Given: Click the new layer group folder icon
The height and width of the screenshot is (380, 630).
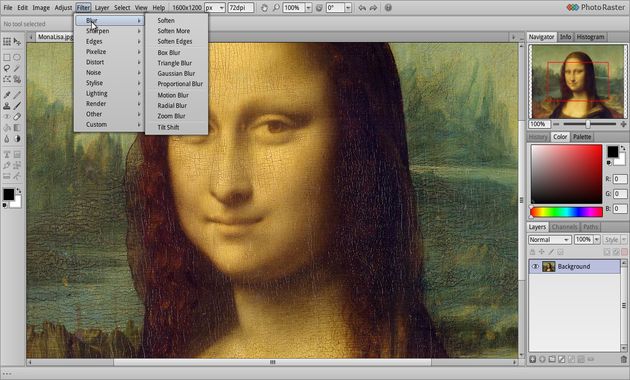Looking at the screenshot, I should coord(552,359).
